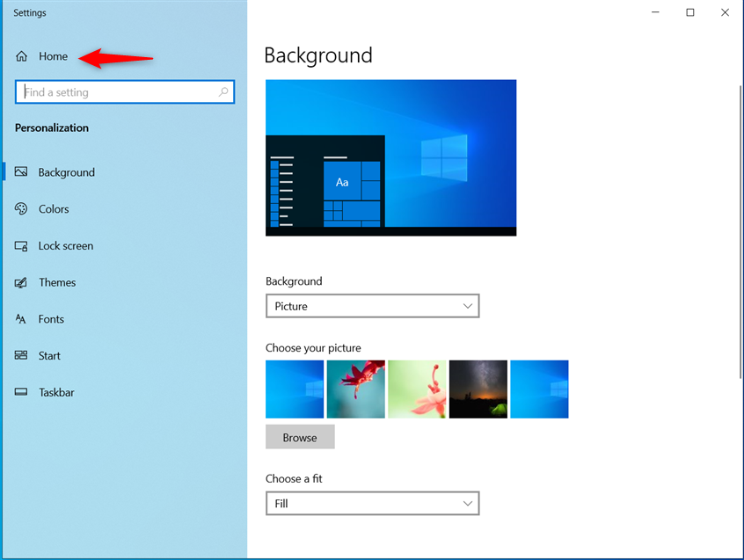Minimize the Settings window
This screenshot has height=560, width=744.
coord(655,12)
